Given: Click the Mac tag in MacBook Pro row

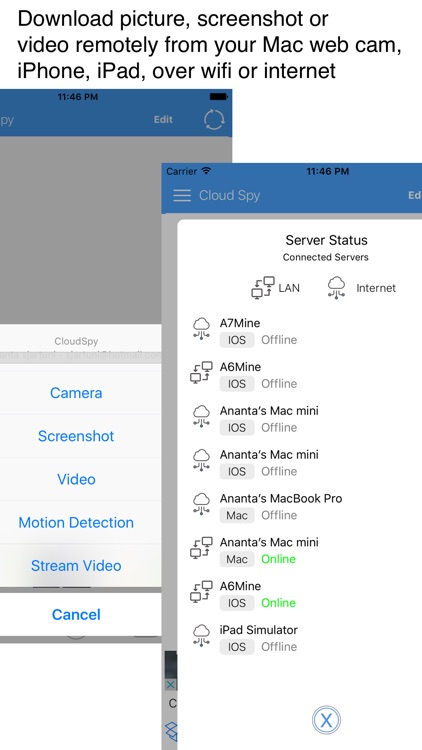Looking at the screenshot, I should click(x=237, y=516).
